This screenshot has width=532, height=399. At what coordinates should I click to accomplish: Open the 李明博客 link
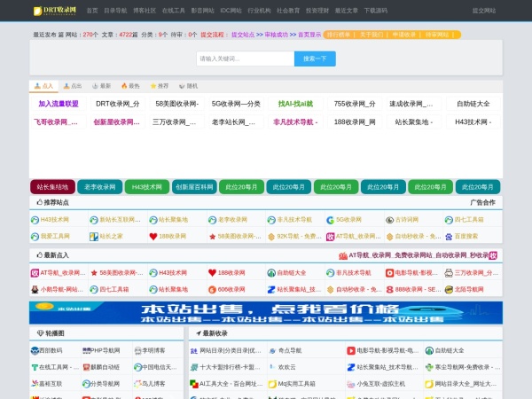[153, 350]
